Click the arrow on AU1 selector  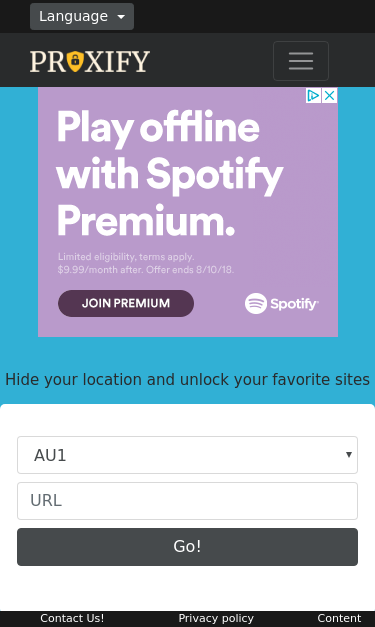[x=349, y=455]
